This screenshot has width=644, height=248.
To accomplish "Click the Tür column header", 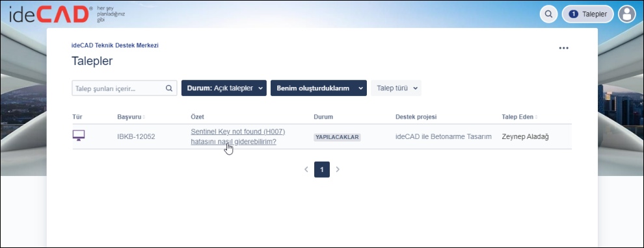I will [x=77, y=117].
